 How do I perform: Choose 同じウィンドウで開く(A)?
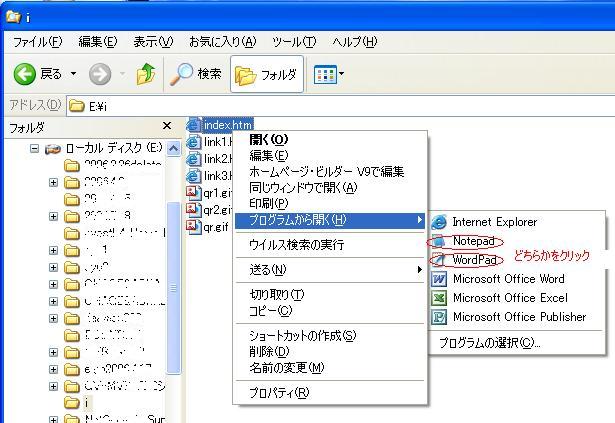tap(330, 188)
